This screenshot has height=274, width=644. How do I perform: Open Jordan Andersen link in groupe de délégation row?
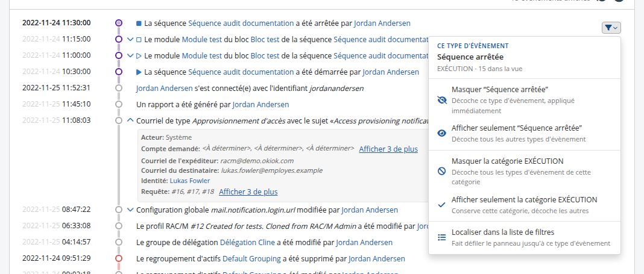(x=364, y=243)
